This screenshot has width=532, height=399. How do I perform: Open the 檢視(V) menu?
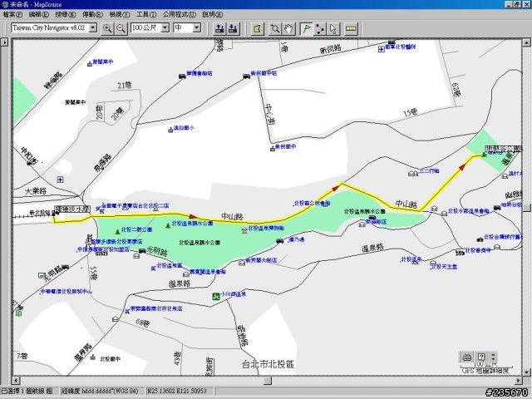click(120, 15)
